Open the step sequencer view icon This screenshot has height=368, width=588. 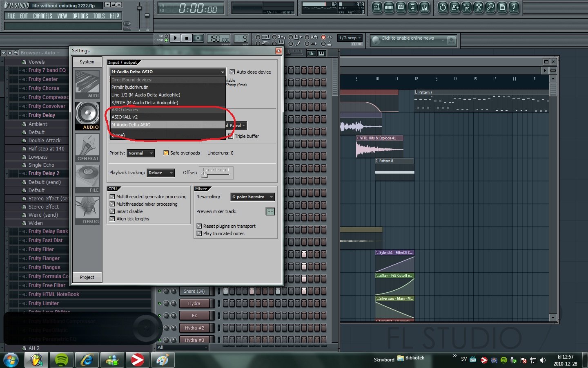click(389, 7)
